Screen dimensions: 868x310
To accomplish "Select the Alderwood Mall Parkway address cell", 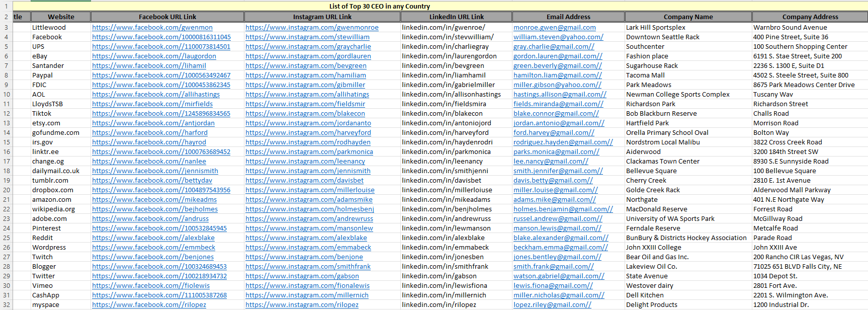I will (x=810, y=190).
